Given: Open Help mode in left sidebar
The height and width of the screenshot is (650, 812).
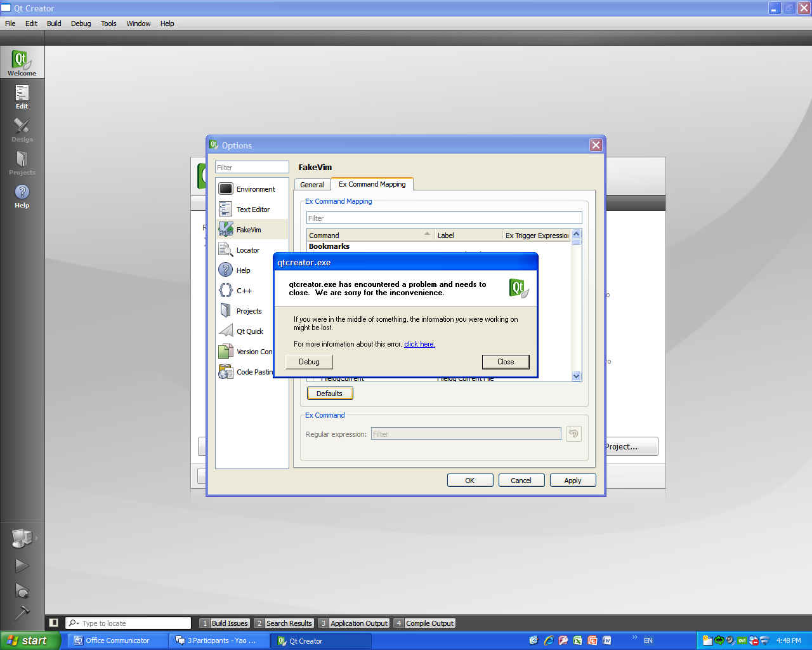Looking at the screenshot, I should tap(22, 196).
